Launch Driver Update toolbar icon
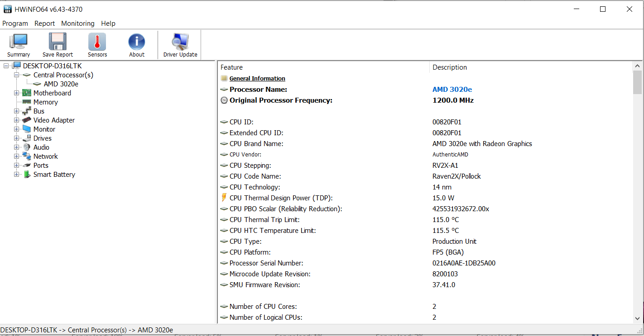The image size is (644, 336). pos(180,42)
